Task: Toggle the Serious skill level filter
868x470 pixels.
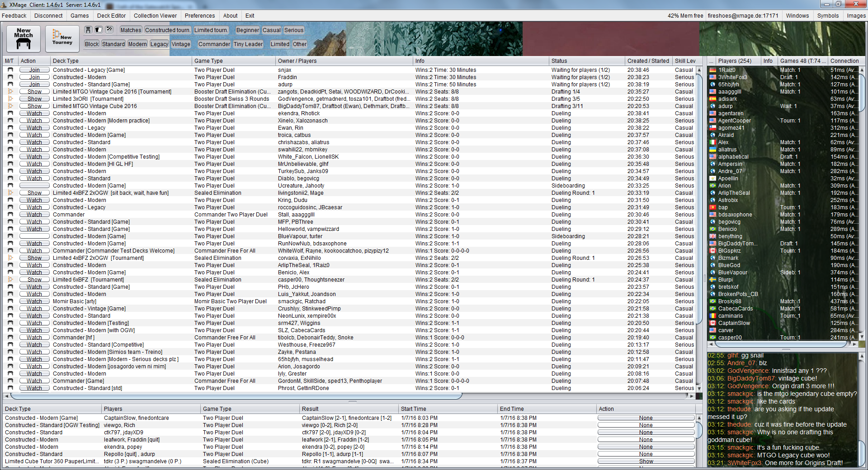Action: [294, 30]
